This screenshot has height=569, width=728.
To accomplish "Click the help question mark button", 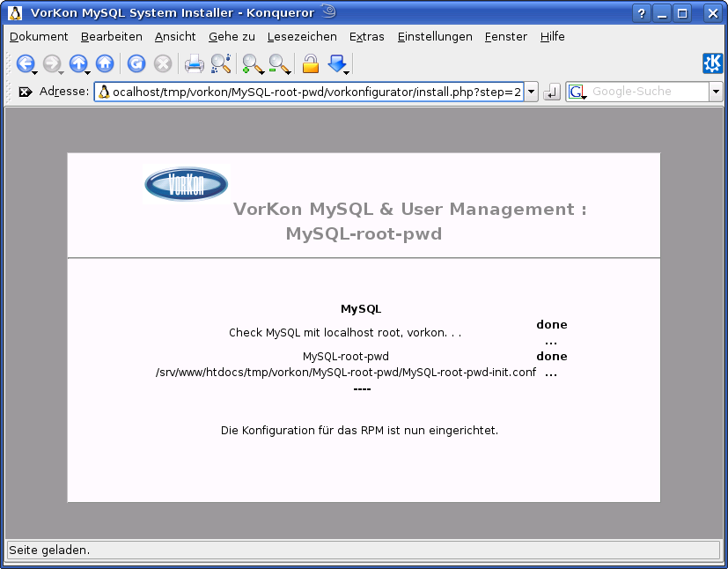I will (640, 13).
